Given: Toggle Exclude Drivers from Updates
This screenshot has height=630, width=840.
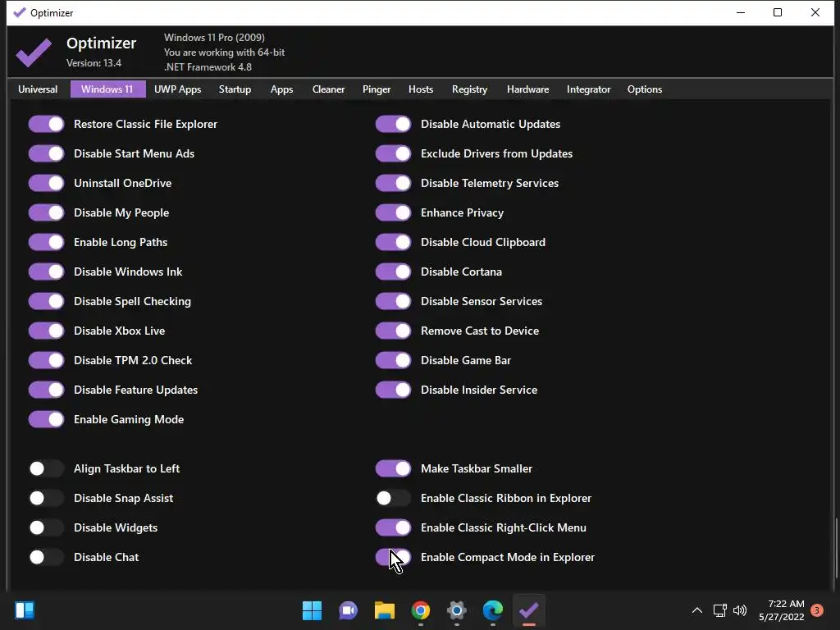Looking at the screenshot, I should pyautogui.click(x=393, y=153).
